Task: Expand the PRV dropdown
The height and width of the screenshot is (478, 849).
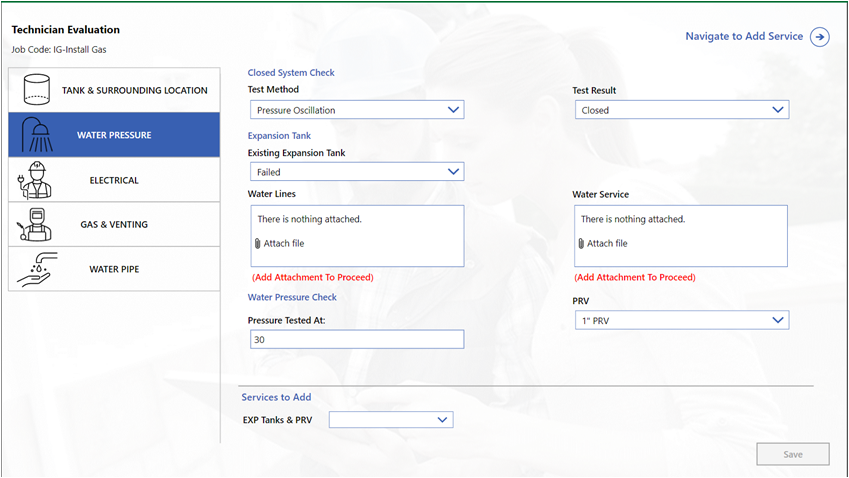Action: click(680, 320)
